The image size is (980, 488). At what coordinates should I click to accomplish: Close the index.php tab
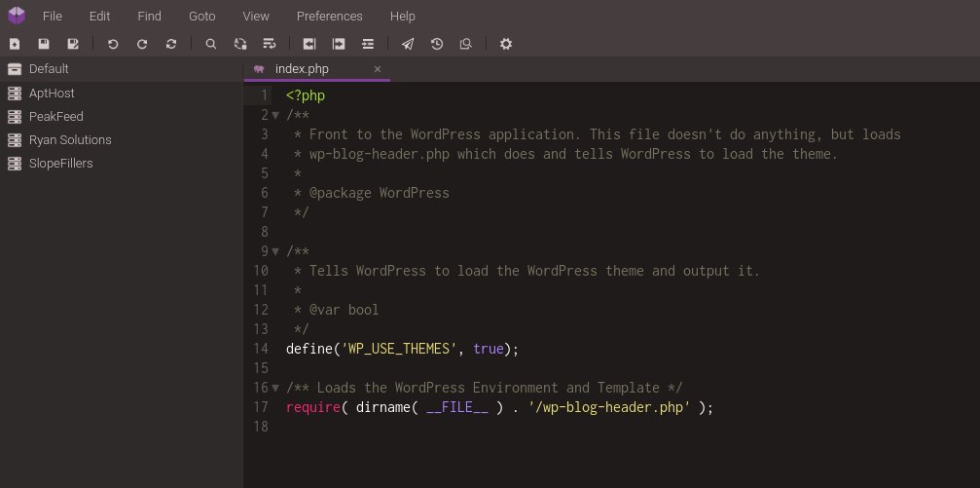(378, 69)
